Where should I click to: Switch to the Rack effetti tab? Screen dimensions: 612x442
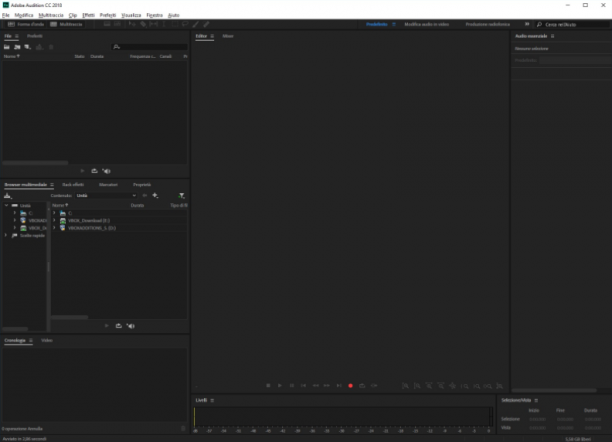73,185
